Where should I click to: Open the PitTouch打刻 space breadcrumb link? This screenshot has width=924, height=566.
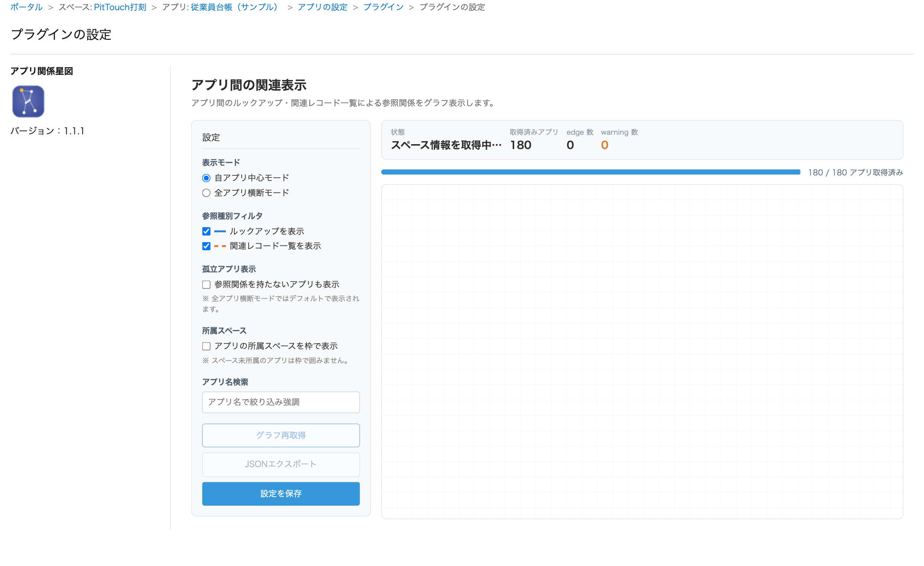point(120,7)
